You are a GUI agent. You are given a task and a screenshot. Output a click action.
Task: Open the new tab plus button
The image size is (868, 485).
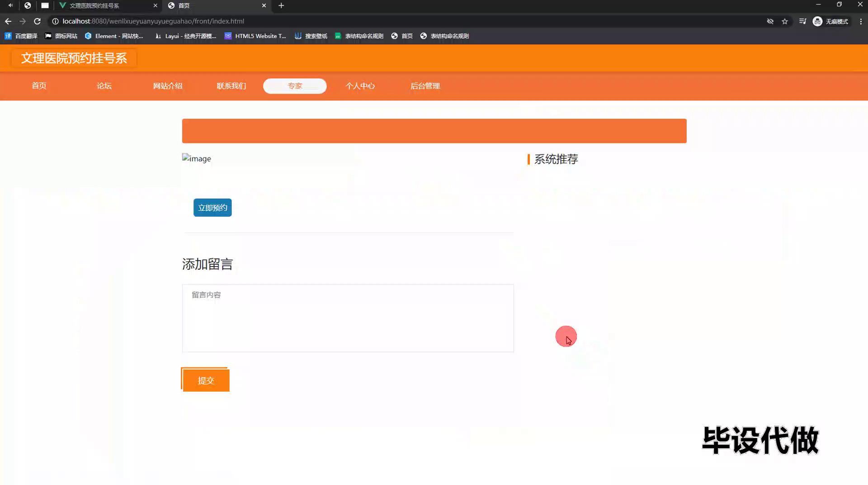281,5
